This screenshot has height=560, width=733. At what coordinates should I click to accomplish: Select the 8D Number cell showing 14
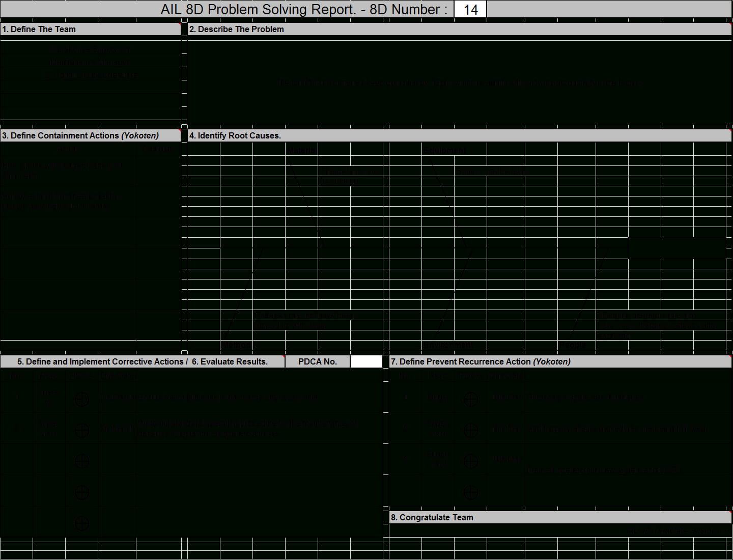470,10
